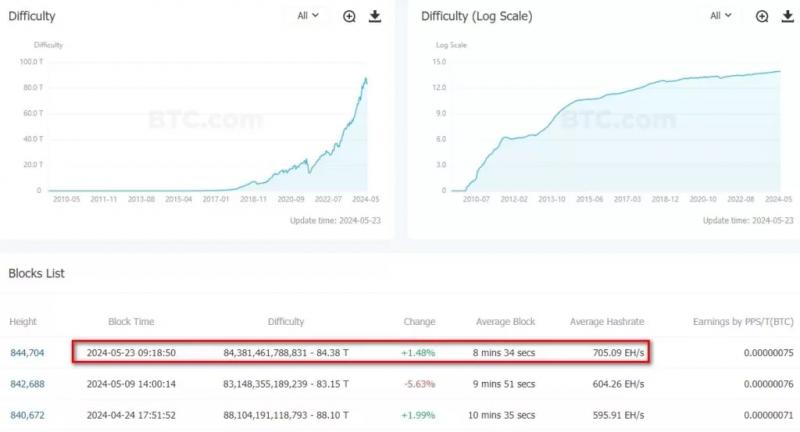Click hashrate 705.09 EH/s
This screenshot has width=800, height=432.
[618, 352]
